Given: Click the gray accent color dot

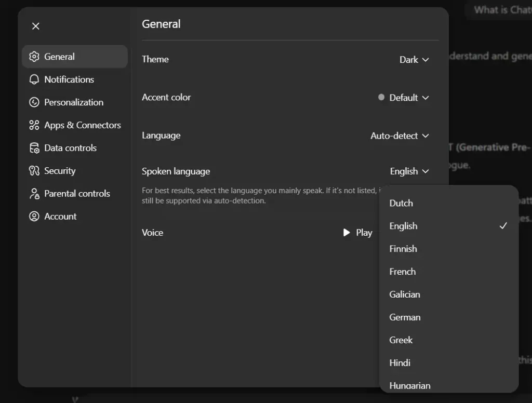Looking at the screenshot, I should 381,97.
